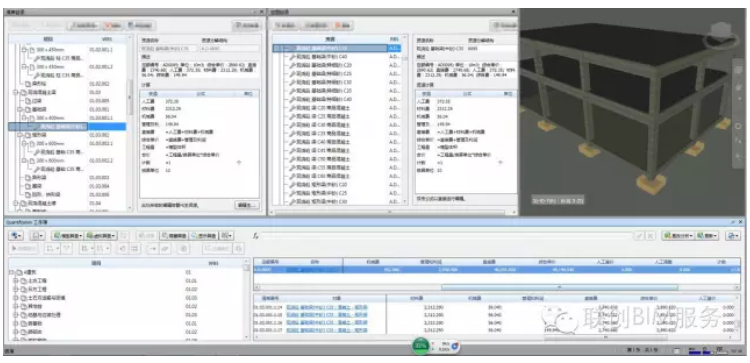Viewport: 750px width, 363px height.
Task: Select the highlighted resource row under 300 x 400mm
Action: pyautogui.click(x=67, y=126)
